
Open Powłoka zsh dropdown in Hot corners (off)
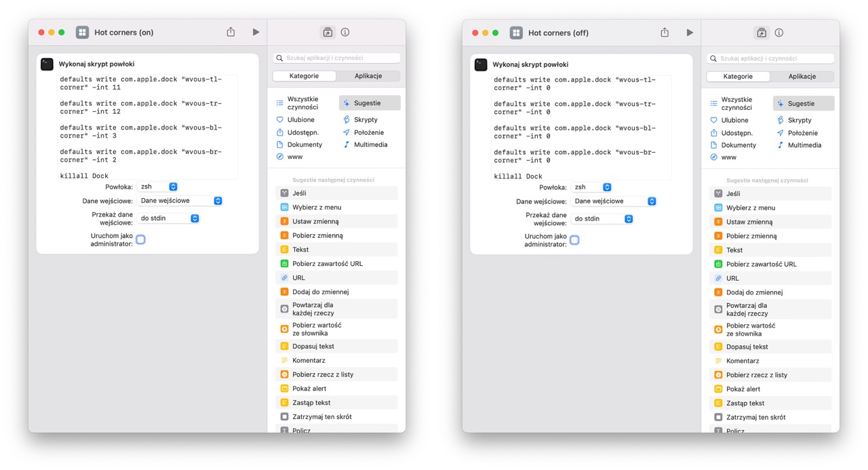591,187
